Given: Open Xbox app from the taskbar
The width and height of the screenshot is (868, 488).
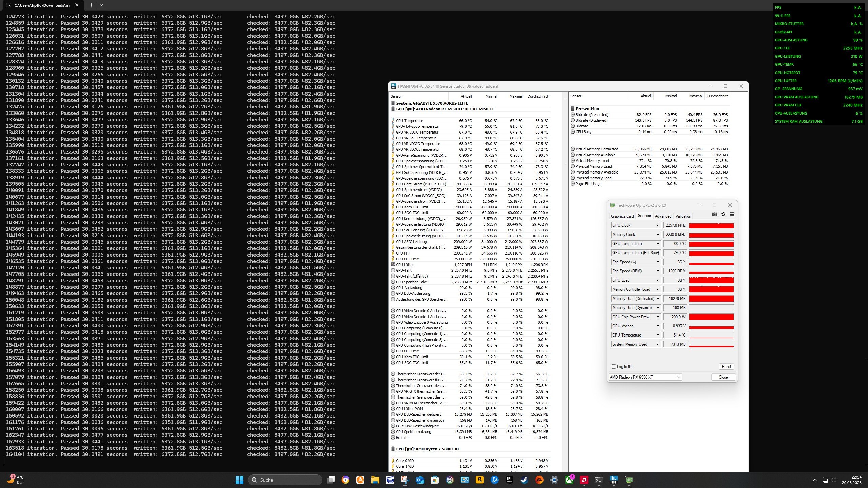Looking at the screenshot, I should coord(569,480).
